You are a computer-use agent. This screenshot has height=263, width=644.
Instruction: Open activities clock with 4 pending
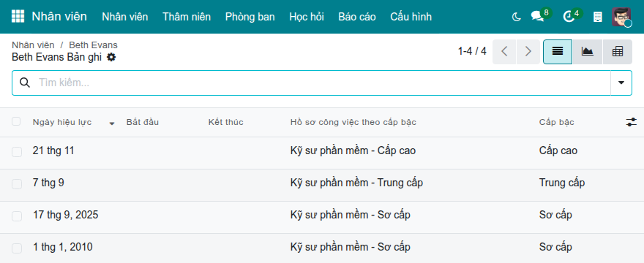pos(569,16)
